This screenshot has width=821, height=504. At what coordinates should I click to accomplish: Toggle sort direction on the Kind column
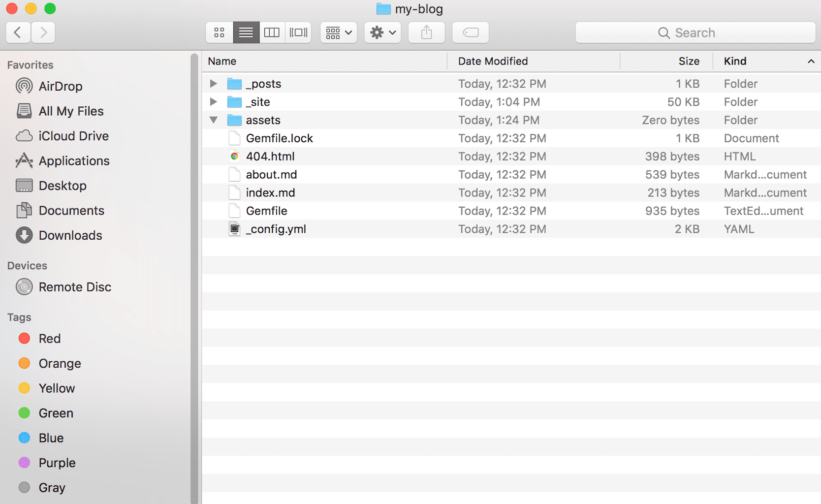[x=767, y=61]
